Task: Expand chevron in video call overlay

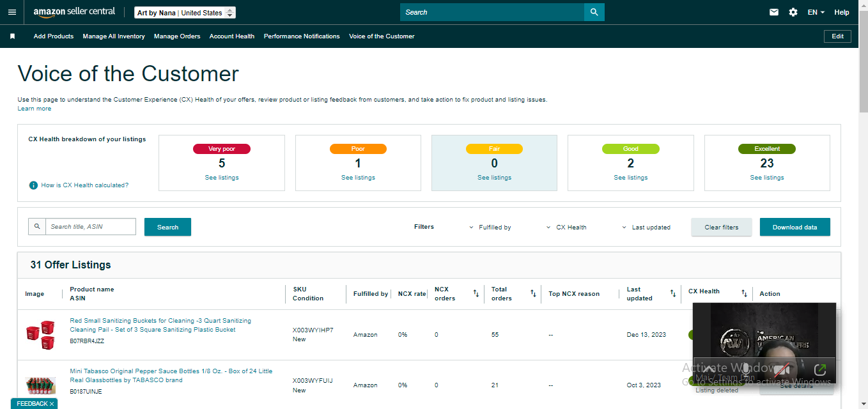Action: click(708, 369)
